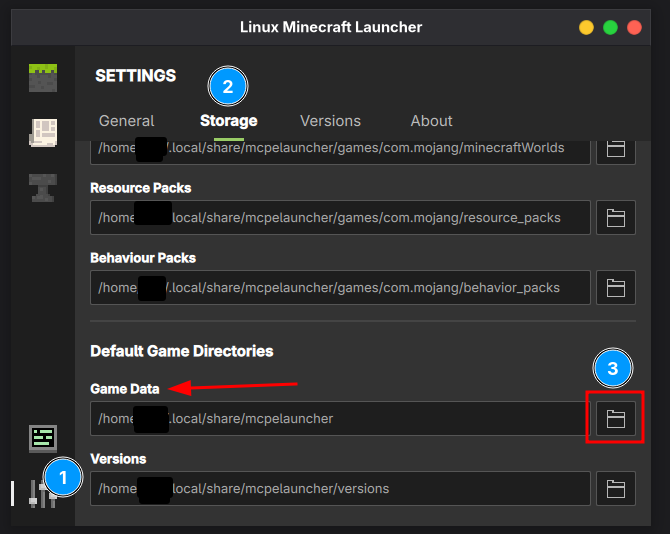The width and height of the screenshot is (670, 534).
Task: Click the SETTINGS heading
Action: click(x=135, y=76)
